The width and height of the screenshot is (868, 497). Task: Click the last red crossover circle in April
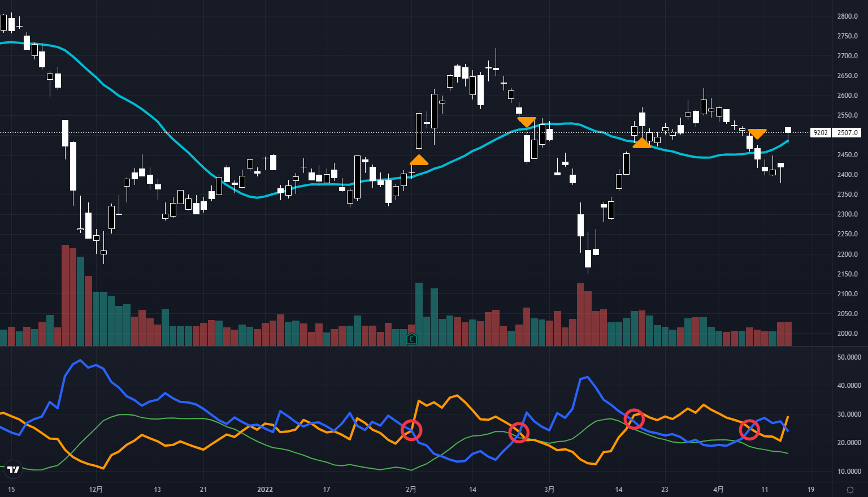tap(749, 430)
